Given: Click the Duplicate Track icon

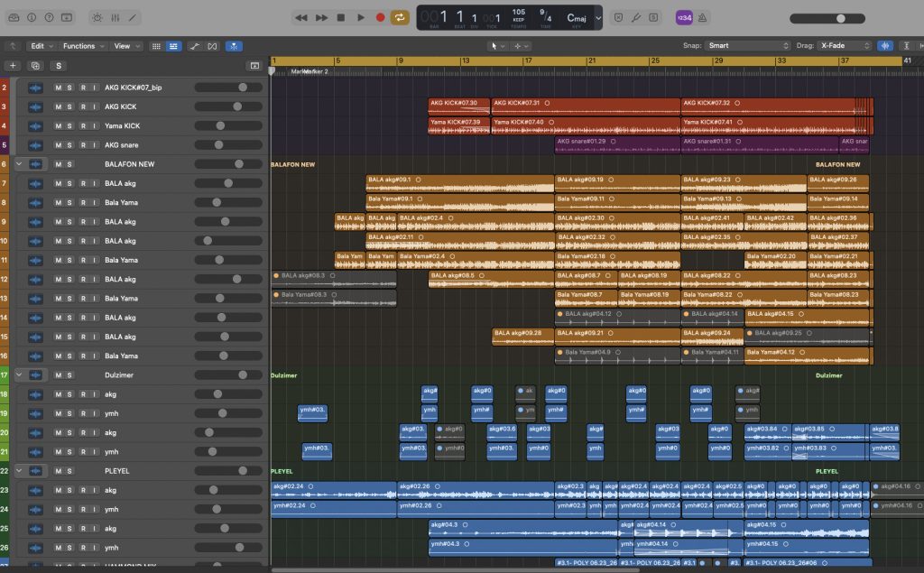Looking at the screenshot, I should [35, 66].
